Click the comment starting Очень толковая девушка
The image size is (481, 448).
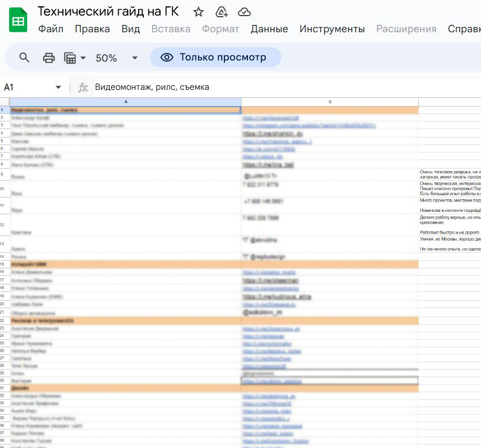(x=450, y=174)
